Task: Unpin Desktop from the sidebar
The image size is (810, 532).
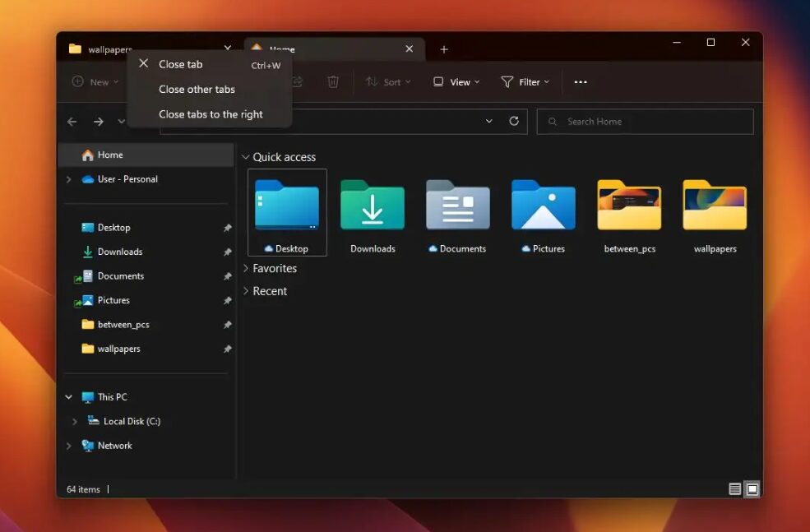Action: pyautogui.click(x=227, y=228)
